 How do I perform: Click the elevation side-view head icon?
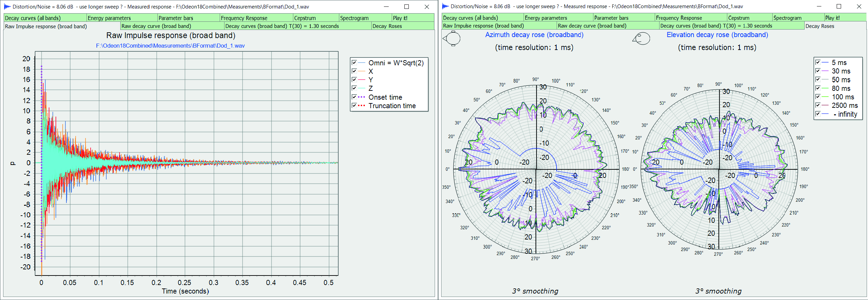click(x=641, y=38)
